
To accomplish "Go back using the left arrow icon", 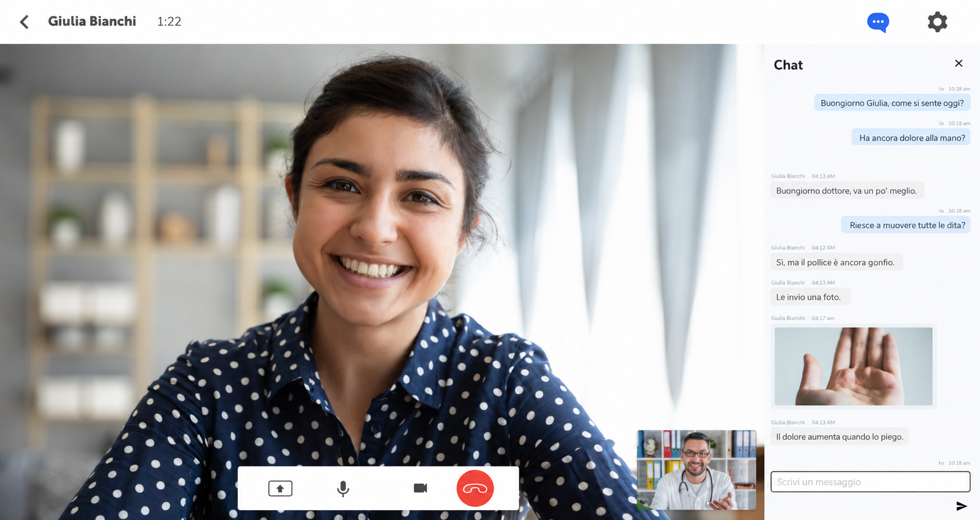I will tap(24, 22).
